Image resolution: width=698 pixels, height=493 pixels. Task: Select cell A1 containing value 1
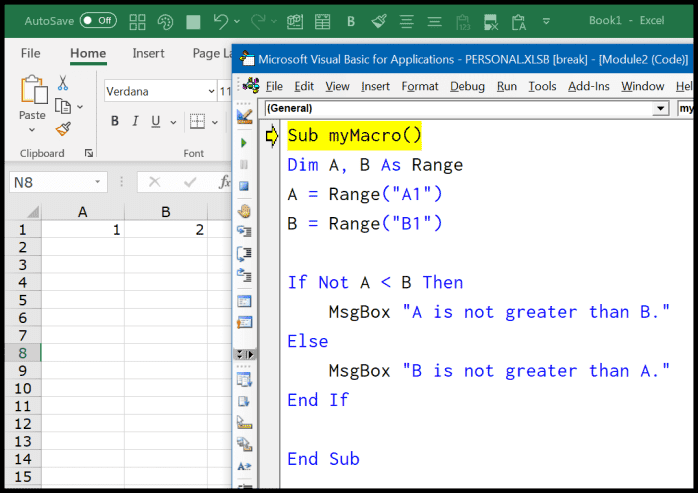tap(82, 230)
